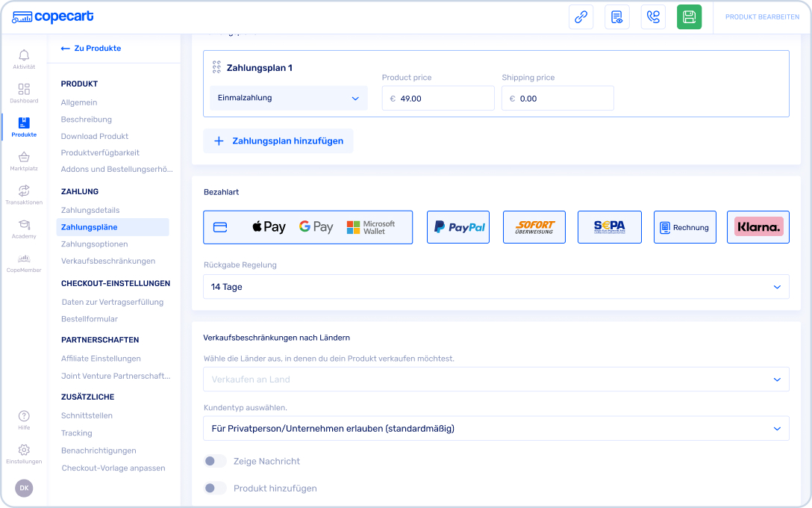Viewport: 812px width, 508px height.
Task: Click the DK user avatar
Action: click(24, 488)
